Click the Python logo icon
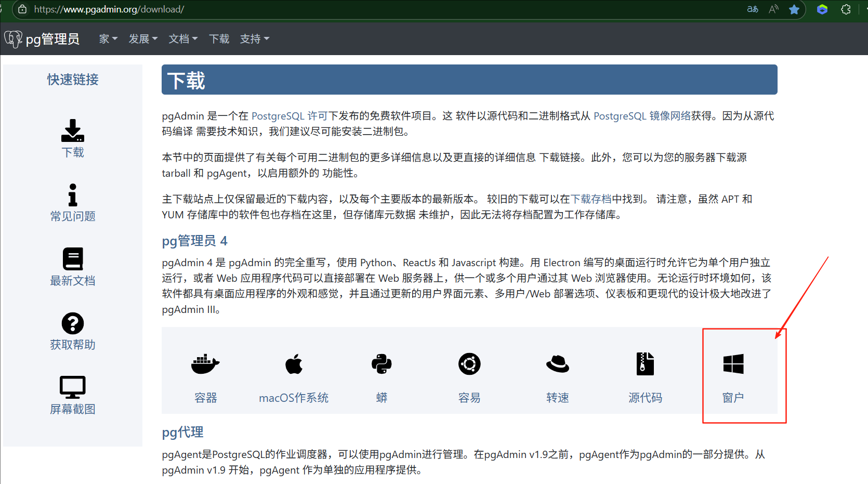The height and width of the screenshot is (484, 868). tap(382, 364)
